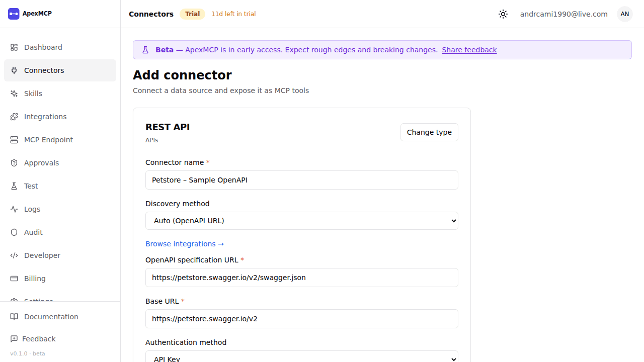Click the Integrations puzzle icon
The height and width of the screenshot is (362, 644).
[x=14, y=117]
